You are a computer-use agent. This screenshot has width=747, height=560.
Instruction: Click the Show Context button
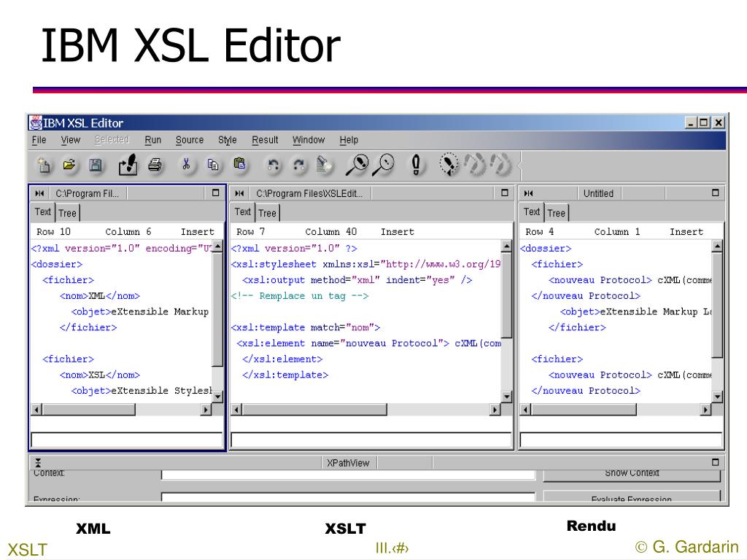(632, 474)
